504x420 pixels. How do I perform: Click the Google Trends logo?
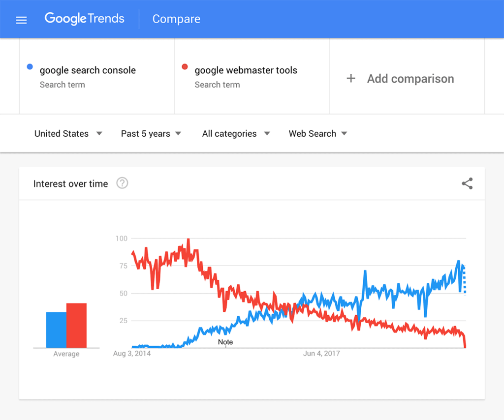[84, 19]
